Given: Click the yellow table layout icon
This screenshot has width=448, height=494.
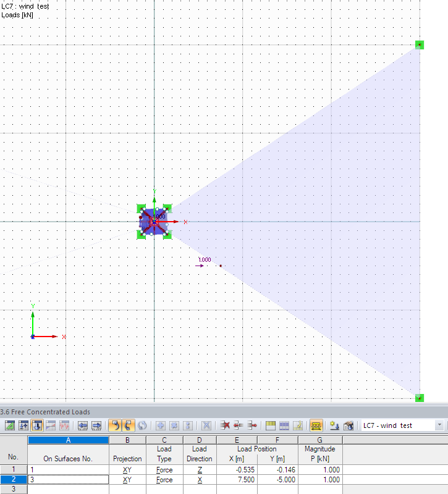Looking at the screenshot, I should tap(271, 425).
